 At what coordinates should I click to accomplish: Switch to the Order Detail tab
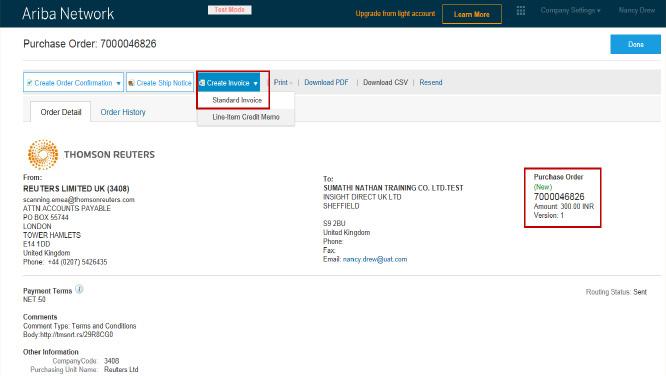pos(61,112)
